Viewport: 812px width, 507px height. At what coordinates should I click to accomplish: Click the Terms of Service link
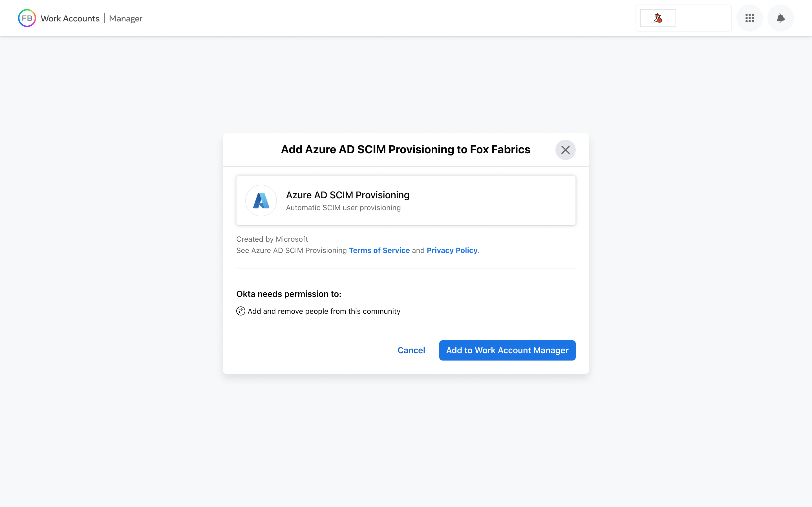click(x=379, y=250)
